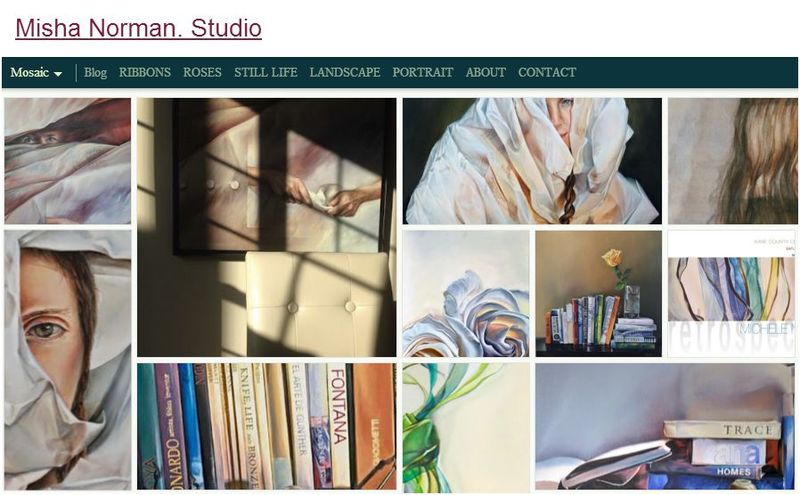Open the retrospective colored ribbons image
The height and width of the screenshot is (495, 800).
(731, 293)
